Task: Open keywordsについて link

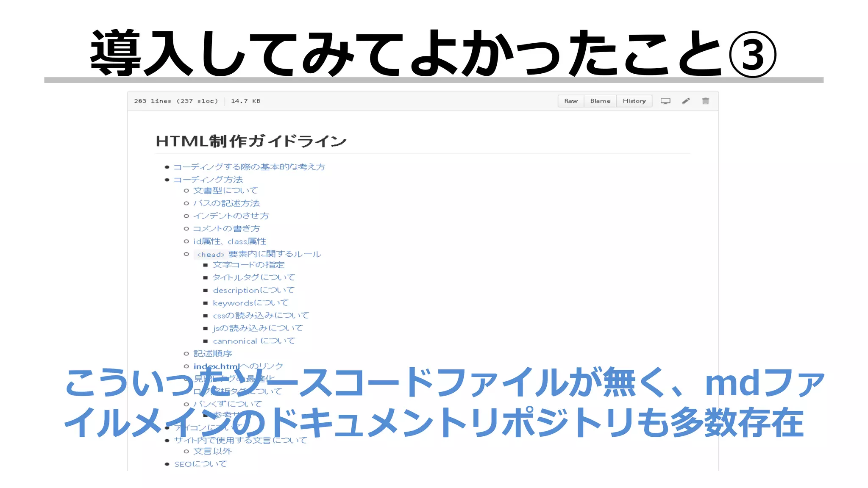Action: pyautogui.click(x=250, y=303)
